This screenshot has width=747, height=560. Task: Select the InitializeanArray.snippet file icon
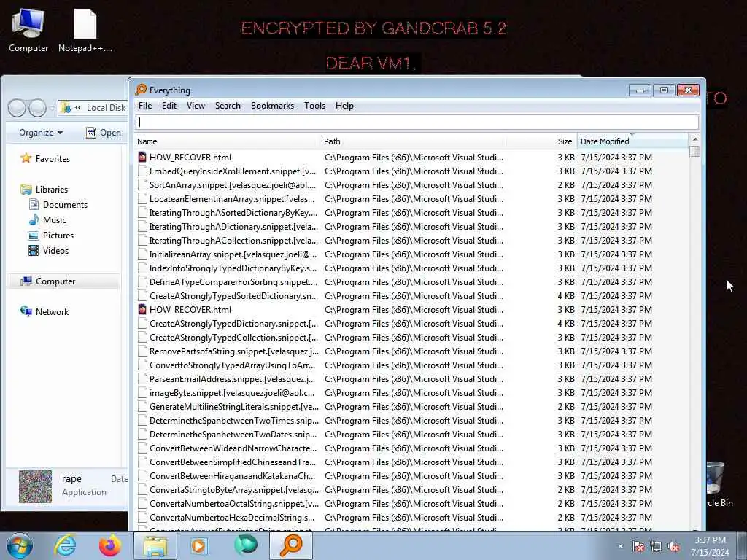tap(142, 254)
